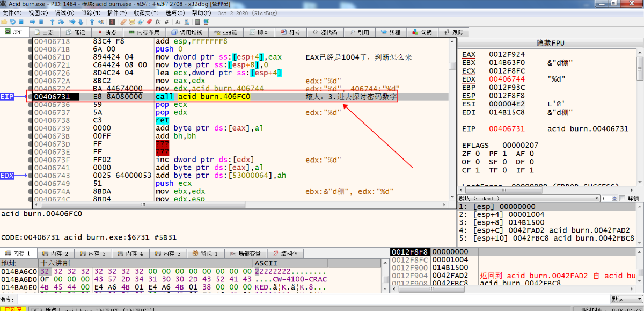644x311 pixels.
Task: Switch to the 调用堆栈 tab
Action: [x=187, y=32]
